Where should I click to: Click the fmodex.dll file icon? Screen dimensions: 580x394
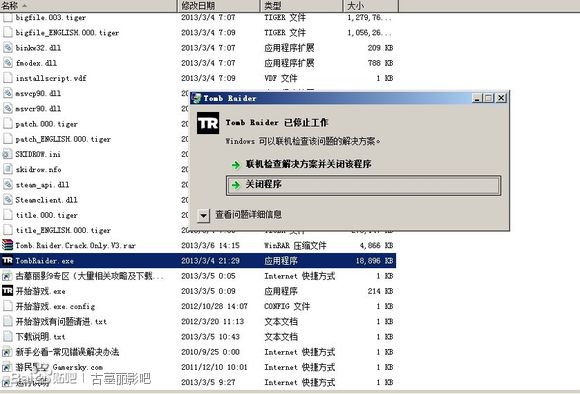pyautogui.click(x=7, y=63)
